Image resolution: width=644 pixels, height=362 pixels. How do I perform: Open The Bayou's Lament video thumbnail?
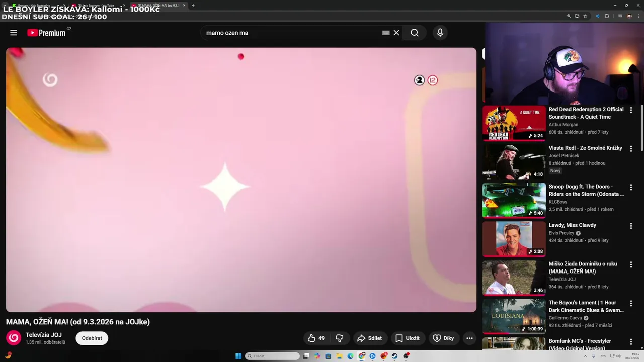click(x=514, y=316)
